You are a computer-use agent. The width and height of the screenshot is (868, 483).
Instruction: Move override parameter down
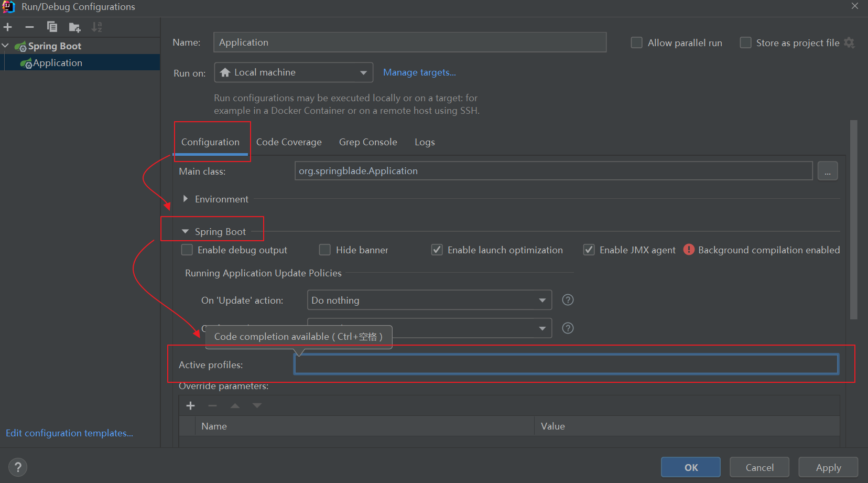click(x=257, y=406)
